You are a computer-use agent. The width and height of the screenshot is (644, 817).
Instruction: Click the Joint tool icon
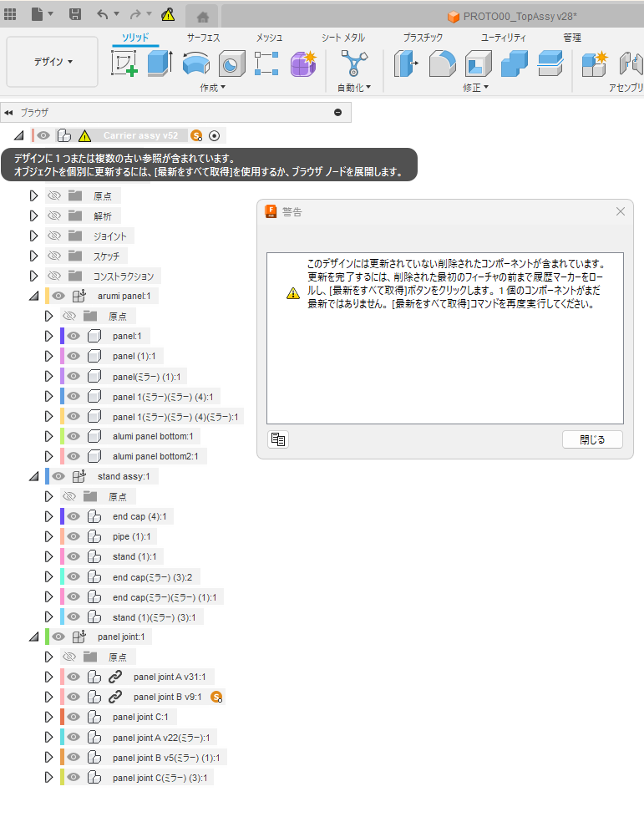pyautogui.click(x=631, y=63)
